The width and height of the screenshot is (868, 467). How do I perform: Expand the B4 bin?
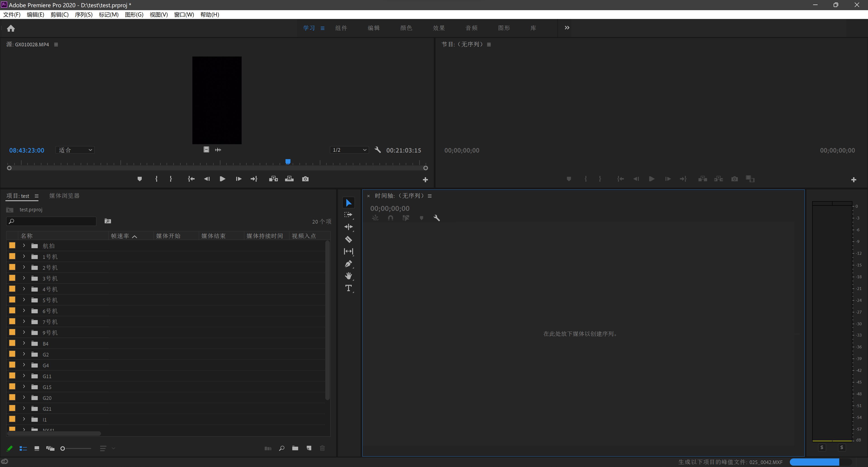pos(24,343)
